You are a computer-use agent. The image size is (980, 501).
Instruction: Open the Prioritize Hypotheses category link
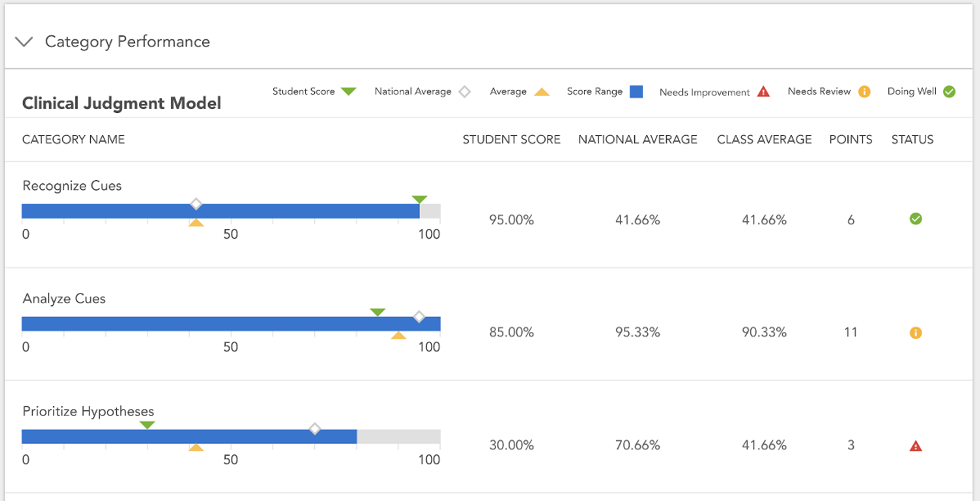[x=88, y=412]
